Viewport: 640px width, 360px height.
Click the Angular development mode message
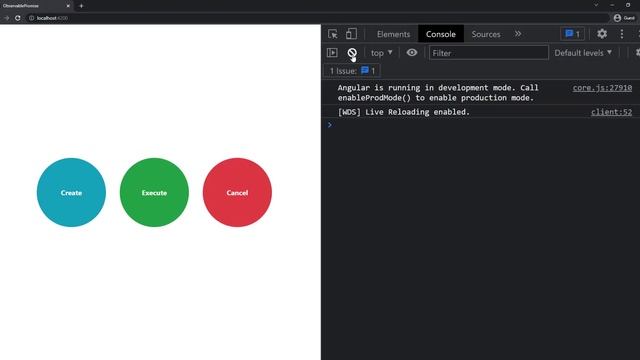click(x=438, y=93)
